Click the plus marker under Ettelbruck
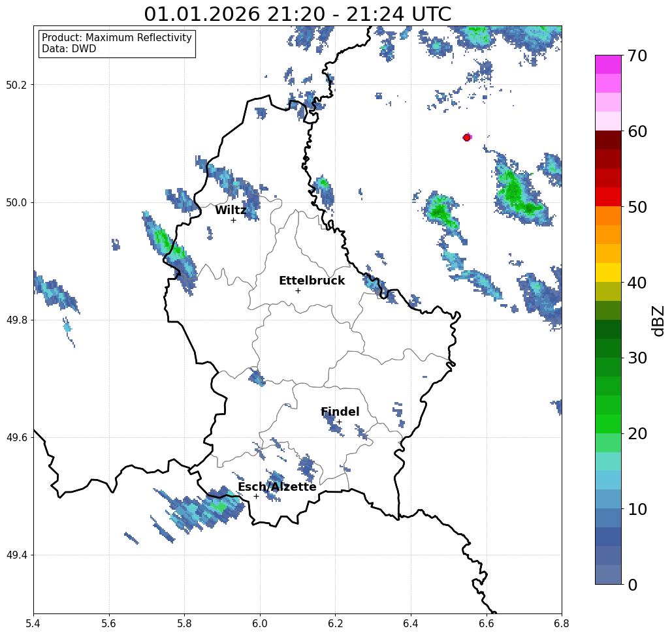The width and height of the screenshot is (672, 635). pos(298,290)
